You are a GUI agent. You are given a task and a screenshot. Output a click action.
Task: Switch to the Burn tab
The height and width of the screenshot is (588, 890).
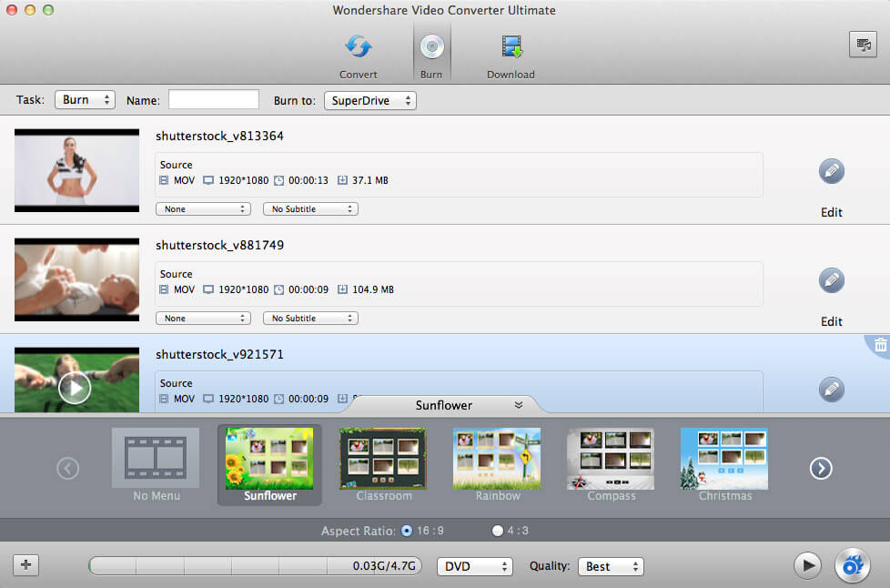coord(431,53)
